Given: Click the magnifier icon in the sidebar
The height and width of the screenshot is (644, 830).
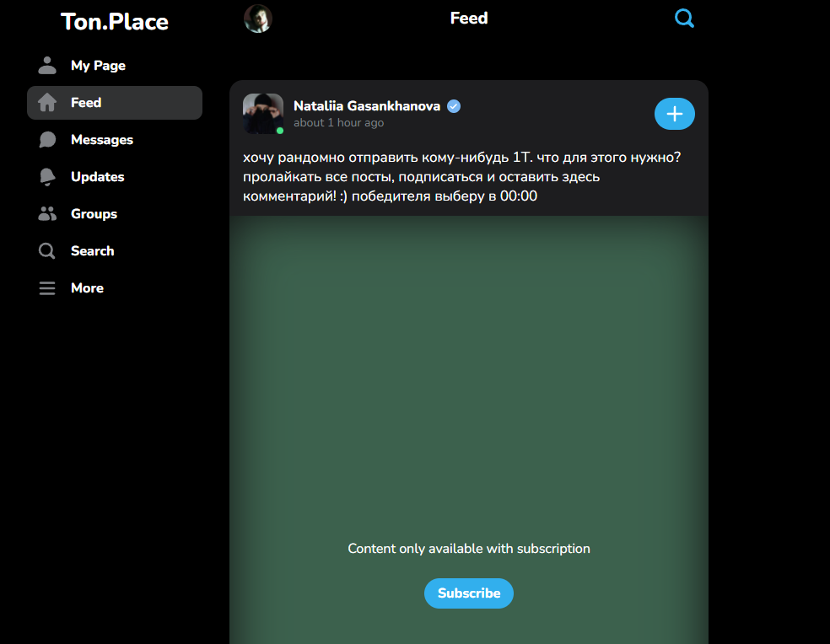Looking at the screenshot, I should pyautogui.click(x=47, y=251).
